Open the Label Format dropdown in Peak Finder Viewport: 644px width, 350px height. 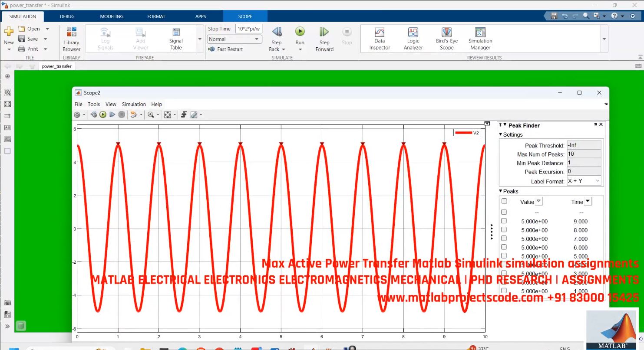click(598, 181)
